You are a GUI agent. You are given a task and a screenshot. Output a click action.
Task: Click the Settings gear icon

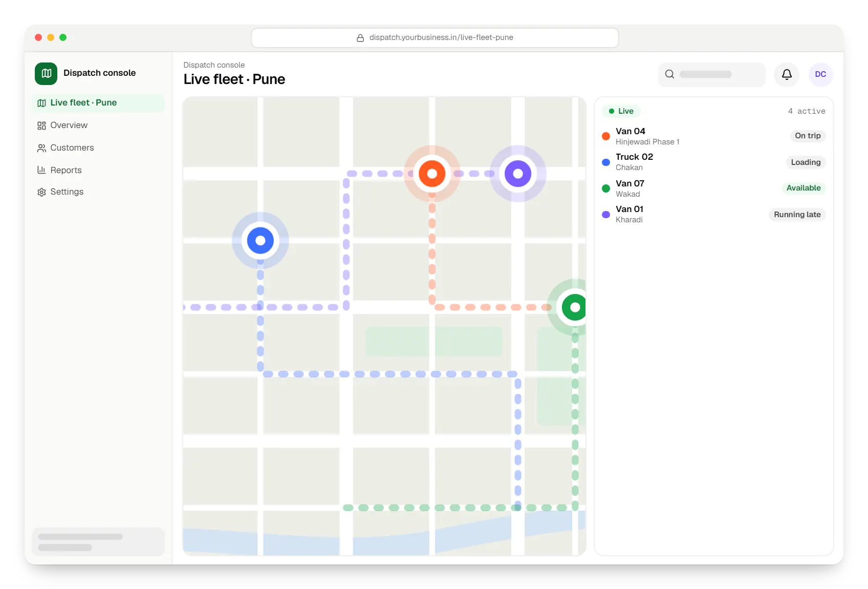[x=41, y=192]
